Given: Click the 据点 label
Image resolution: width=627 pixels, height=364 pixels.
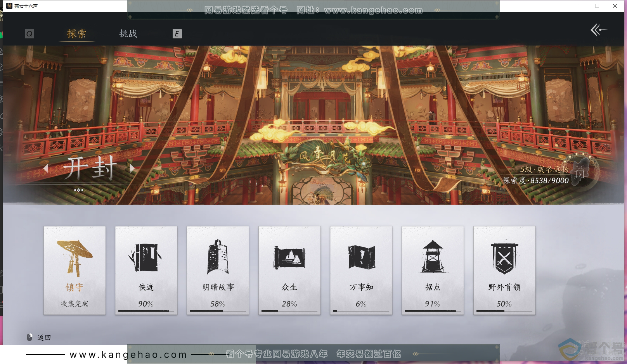Looking at the screenshot, I should point(433,287).
